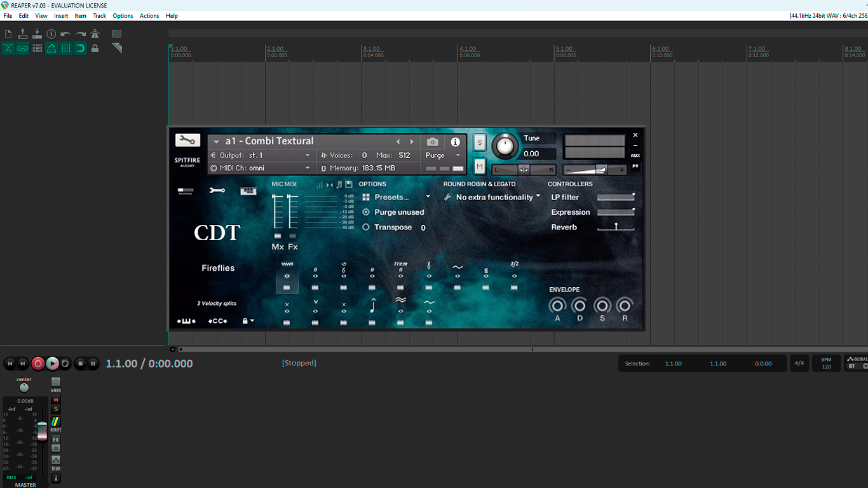Expand the a1 - Combi Textural instrument dropdown
This screenshot has height=488, width=868.
(216, 142)
